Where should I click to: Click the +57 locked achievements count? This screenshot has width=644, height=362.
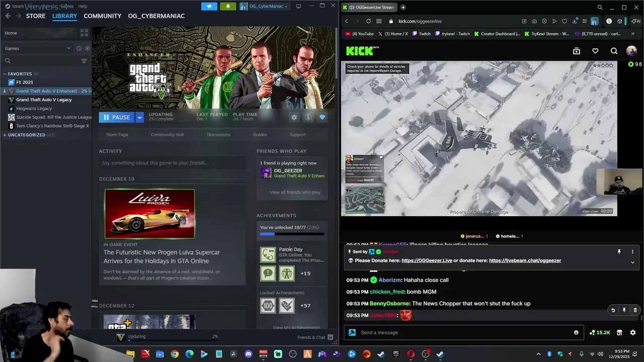[305, 305]
